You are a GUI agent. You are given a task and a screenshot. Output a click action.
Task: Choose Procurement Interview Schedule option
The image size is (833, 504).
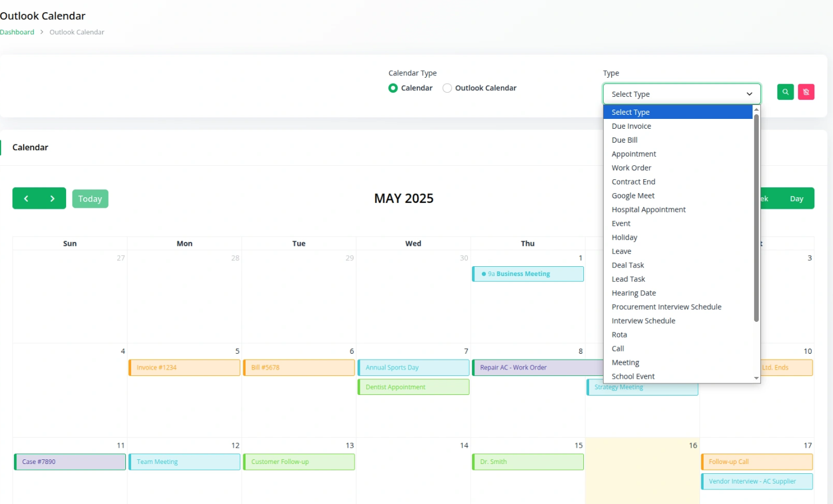coord(678,307)
